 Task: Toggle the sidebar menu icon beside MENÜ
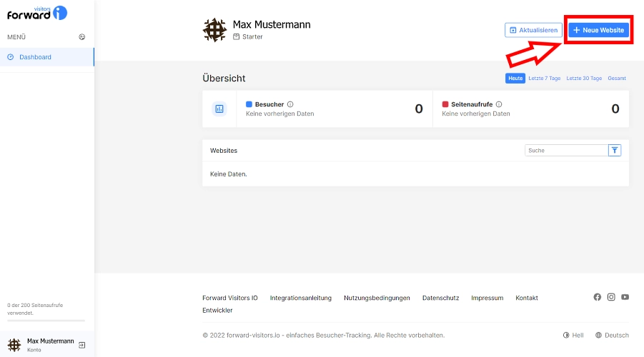click(x=82, y=37)
